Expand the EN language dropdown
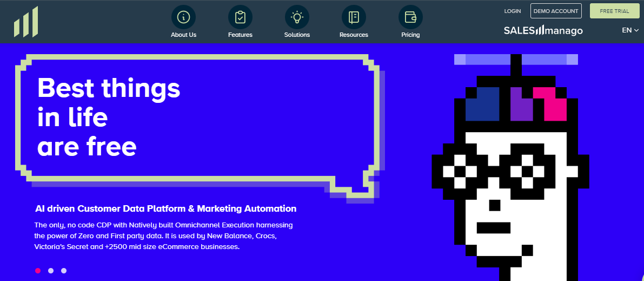644x281 pixels. [x=630, y=30]
